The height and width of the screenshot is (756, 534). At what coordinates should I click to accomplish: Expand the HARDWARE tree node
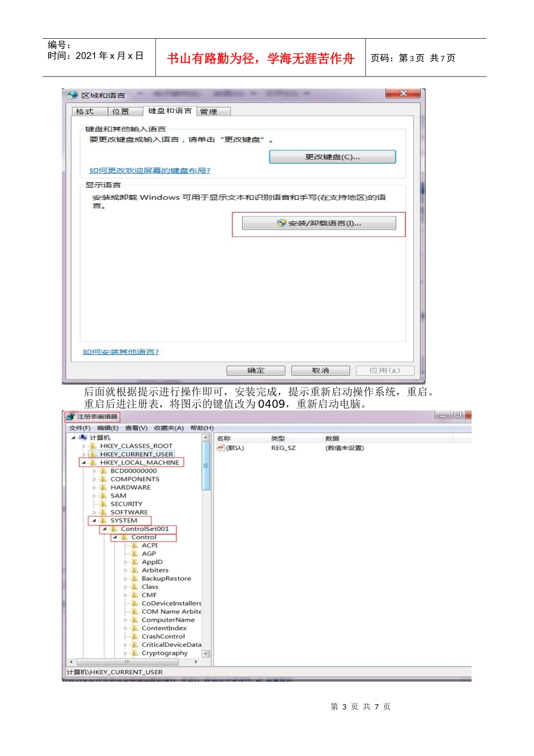pos(94,487)
